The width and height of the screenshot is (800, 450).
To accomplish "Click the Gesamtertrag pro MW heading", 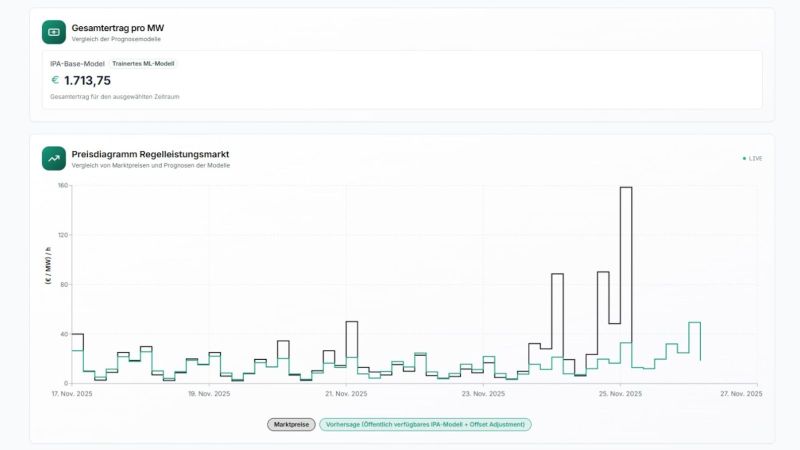I will 117,27.
